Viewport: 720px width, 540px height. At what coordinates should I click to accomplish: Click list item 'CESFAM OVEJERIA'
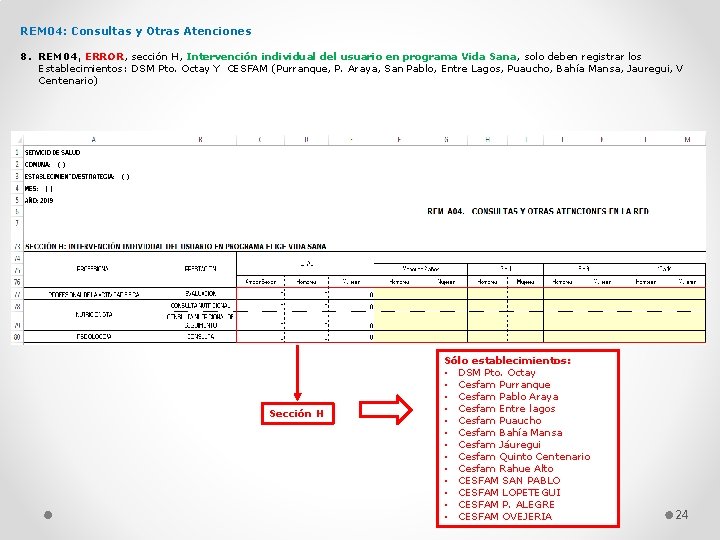point(505,516)
